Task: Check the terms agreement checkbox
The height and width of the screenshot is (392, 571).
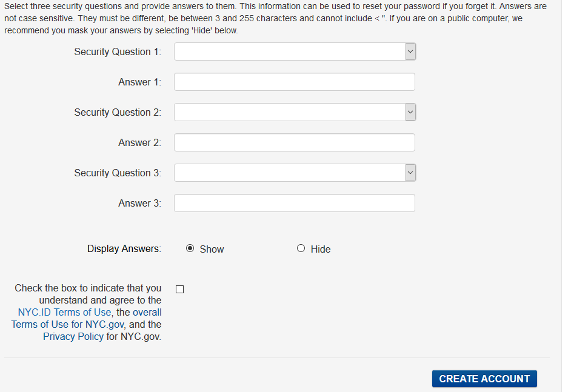Action: [x=179, y=290]
